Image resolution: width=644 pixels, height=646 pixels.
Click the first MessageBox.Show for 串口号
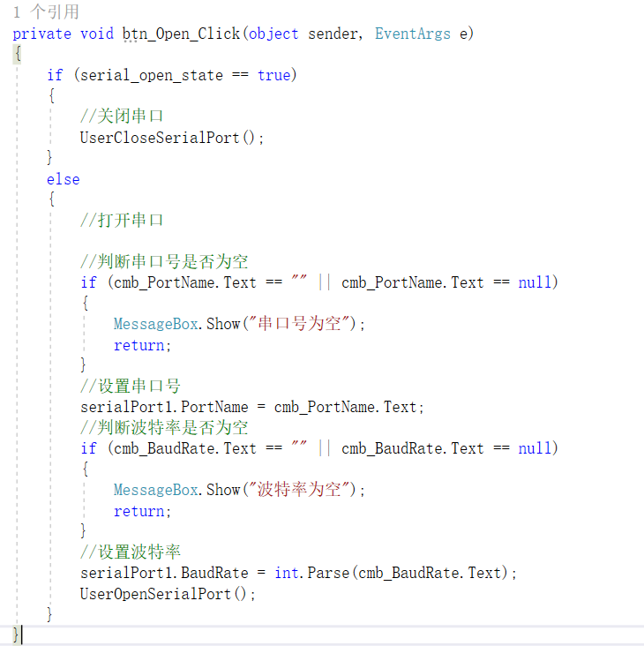pos(176,324)
